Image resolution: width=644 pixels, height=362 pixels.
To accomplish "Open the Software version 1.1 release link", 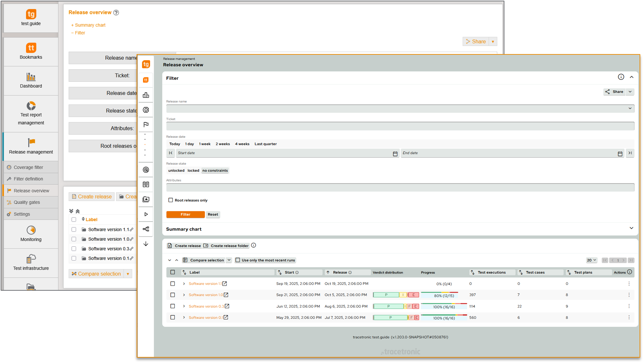I will click(x=205, y=284).
